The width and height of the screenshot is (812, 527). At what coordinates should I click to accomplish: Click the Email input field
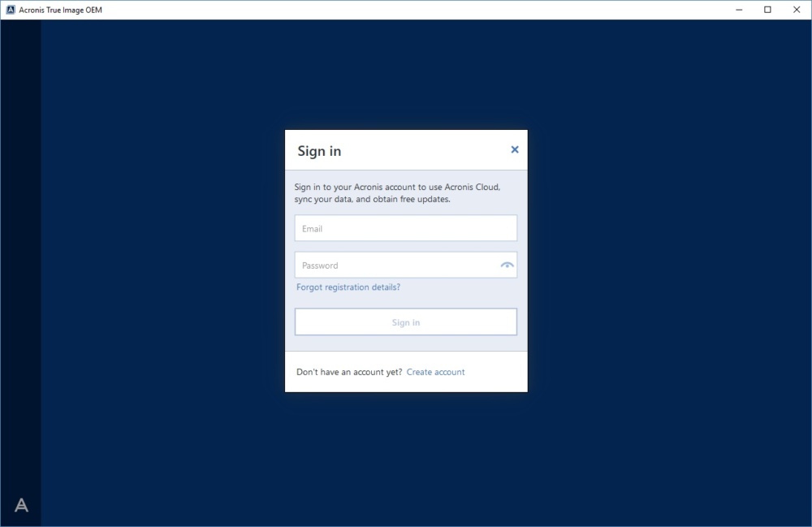click(405, 228)
